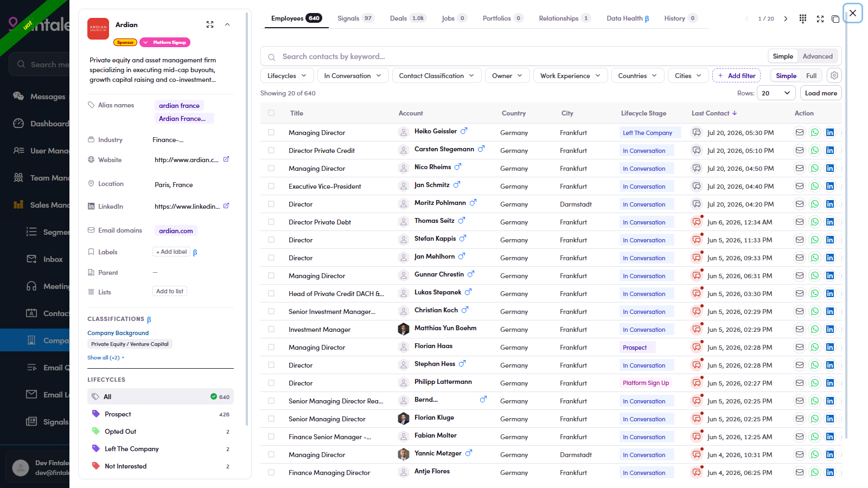868x488 pixels.
Task: Email Florian Haas via mail icon
Action: tap(800, 347)
